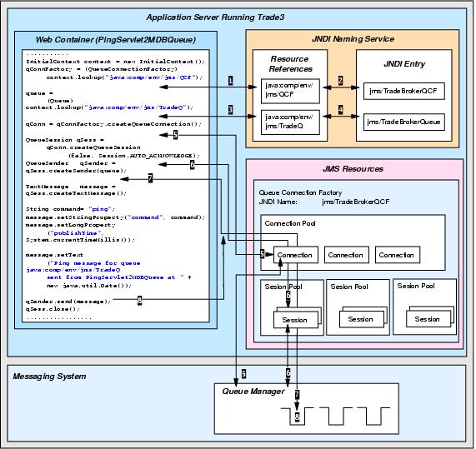Click the 'Messaging System' heading
This screenshot has width=476, height=449.
[49, 377]
